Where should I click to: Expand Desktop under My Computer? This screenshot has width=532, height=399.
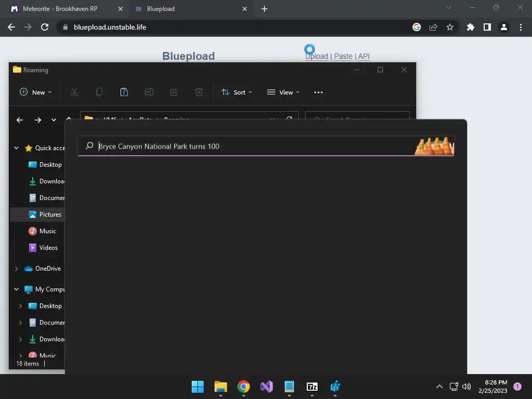20,306
